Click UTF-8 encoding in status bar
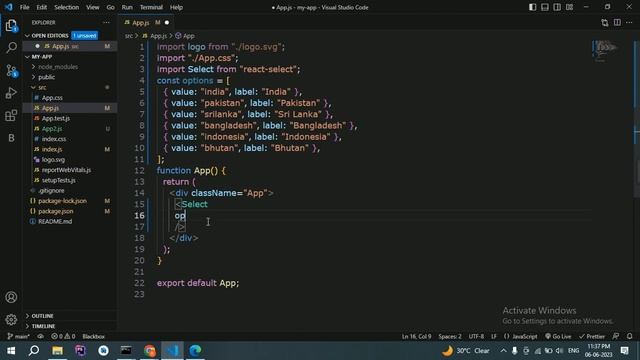Screen dimensions: 640x360 point(476,336)
